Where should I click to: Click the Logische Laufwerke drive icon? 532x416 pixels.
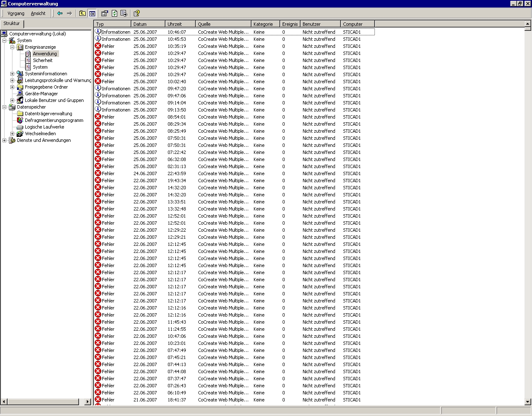20,127
